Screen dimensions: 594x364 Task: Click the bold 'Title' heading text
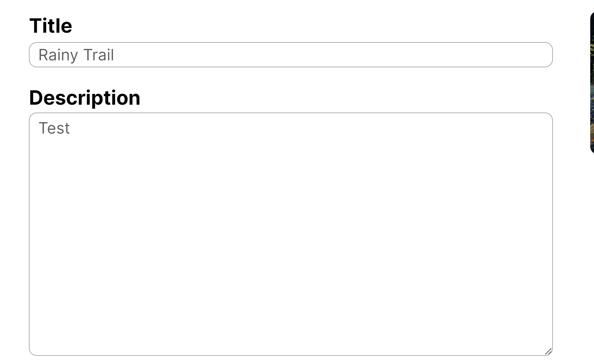point(51,25)
